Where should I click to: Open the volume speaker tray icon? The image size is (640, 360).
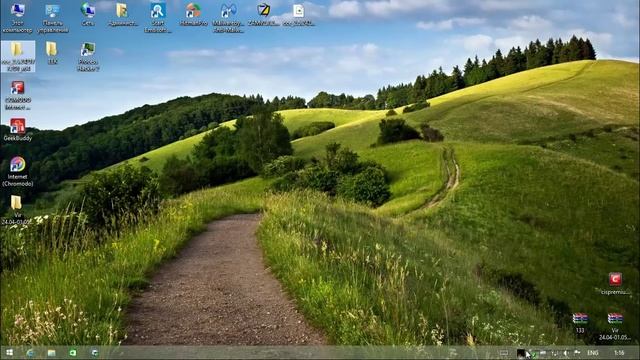pos(566,353)
